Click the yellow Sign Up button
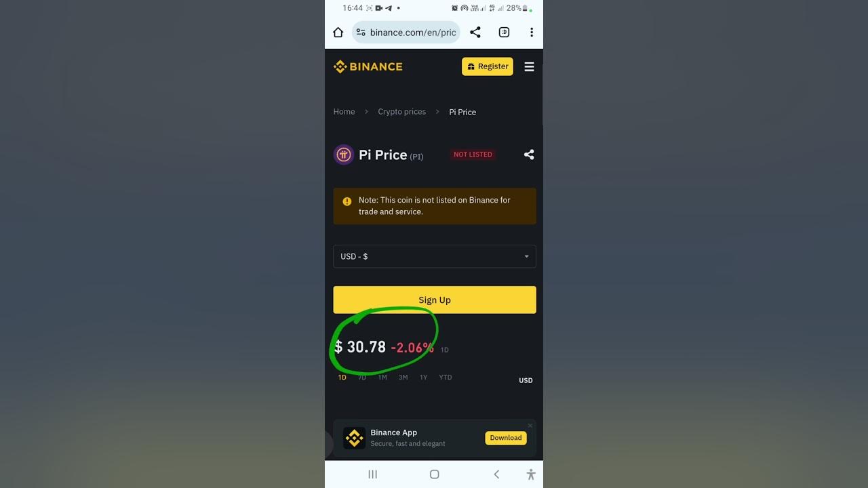The image size is (868, 488). point(435,300)
